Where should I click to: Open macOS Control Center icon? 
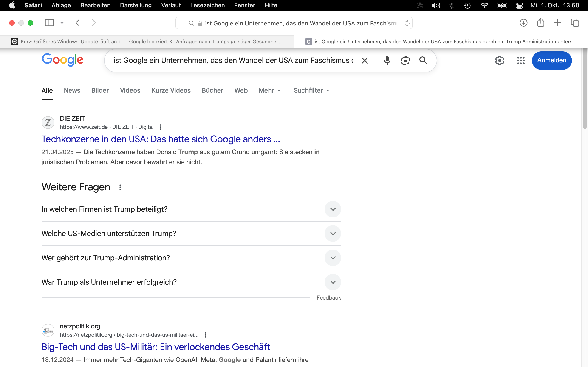[x=520, y=5]
